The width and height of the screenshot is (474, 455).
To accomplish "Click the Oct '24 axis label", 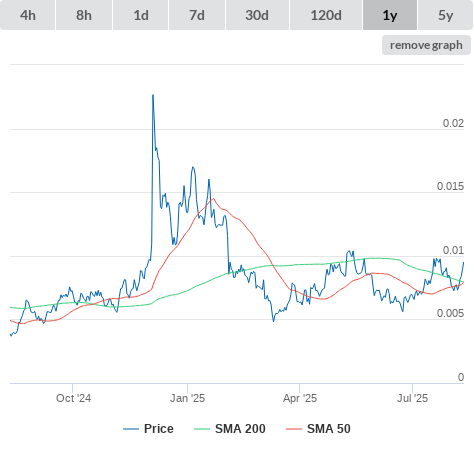I will 73,398.
